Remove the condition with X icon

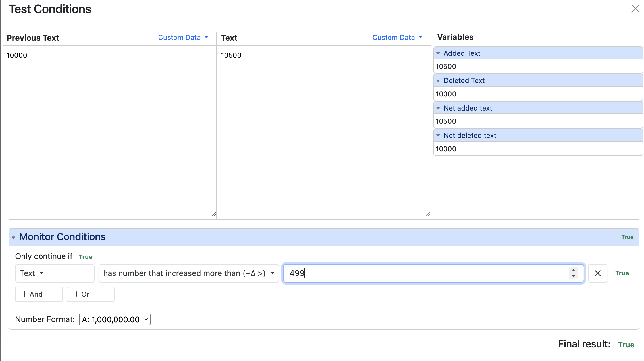[598, 273]
